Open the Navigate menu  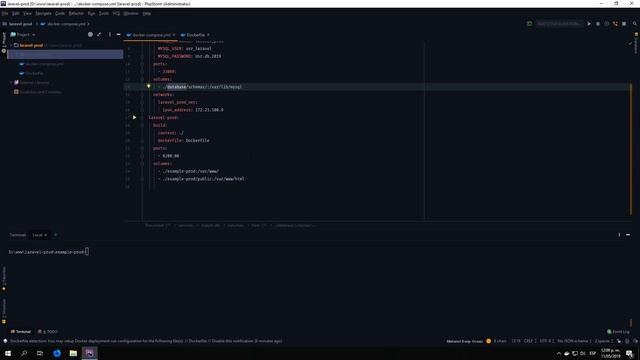(43, 13)
